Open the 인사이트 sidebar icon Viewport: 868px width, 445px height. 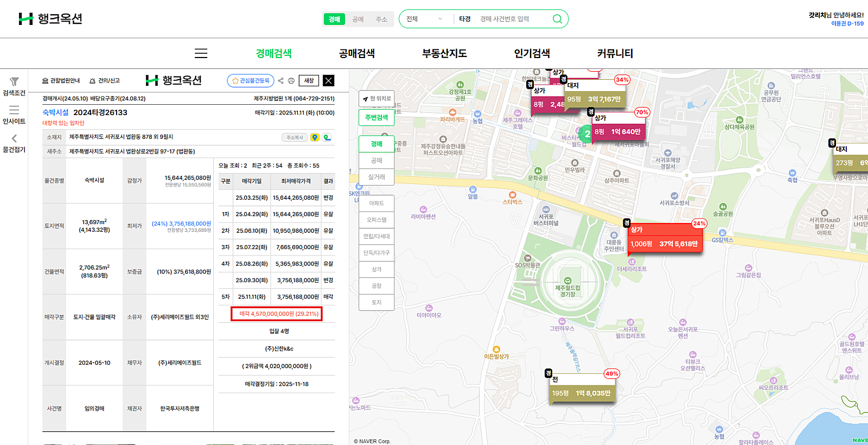(14, 110)
